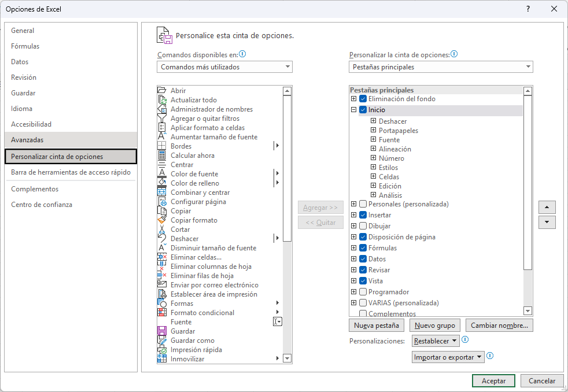
Task: Click the Cancelar button
Action: coord(541,381)
